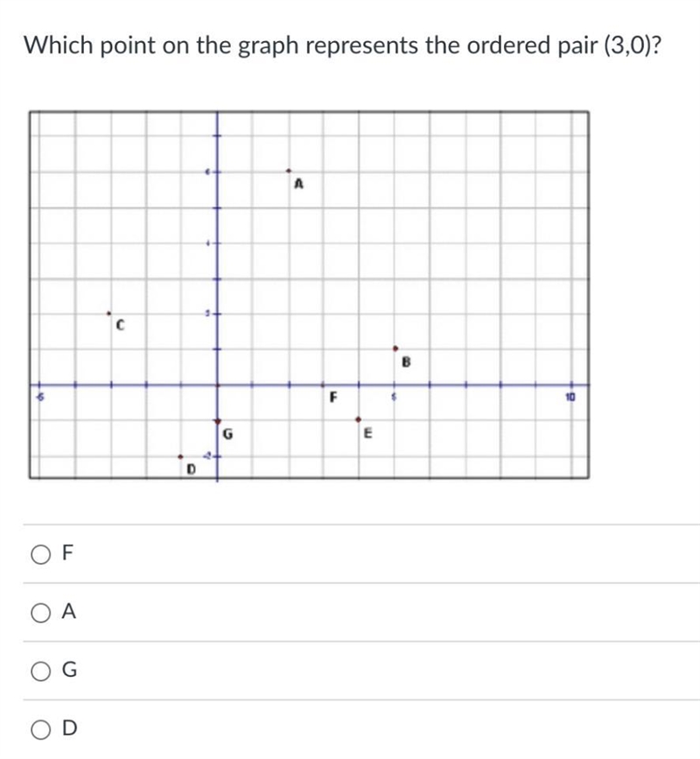This screenshot has width=700, height=759.
Task: Click the answer option text A
Action: click(x=69, y=611)
